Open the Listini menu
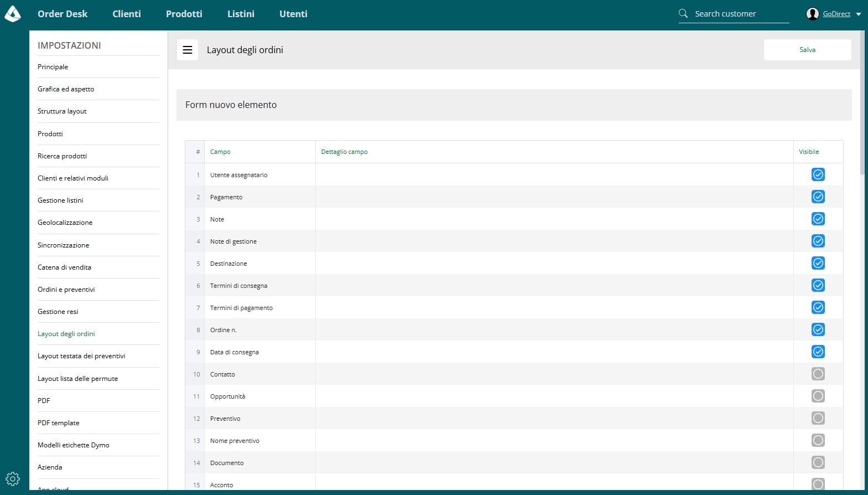868x495 pixels. (x=241, y=14)
